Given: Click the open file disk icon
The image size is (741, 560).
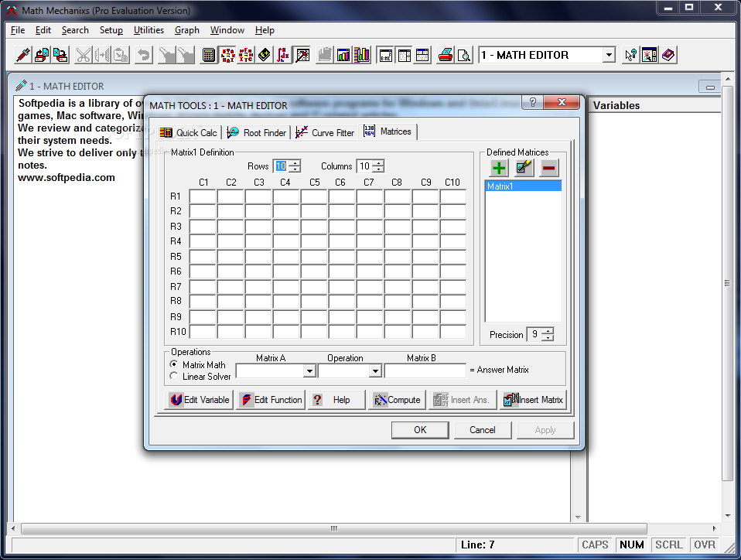Looking at the screenshot, I should point(42,55).
